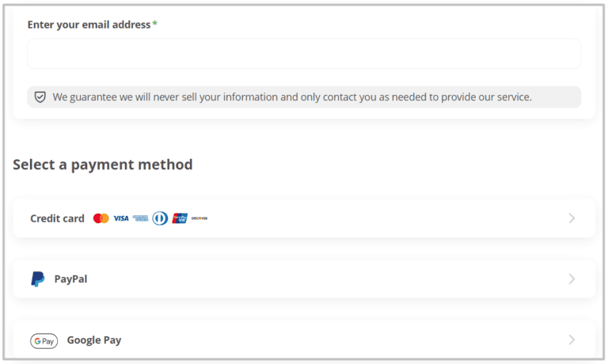Viewport: 608px width, 364px height.
Task: Expand the Credit card option chevron
Action: click(572, 218)
